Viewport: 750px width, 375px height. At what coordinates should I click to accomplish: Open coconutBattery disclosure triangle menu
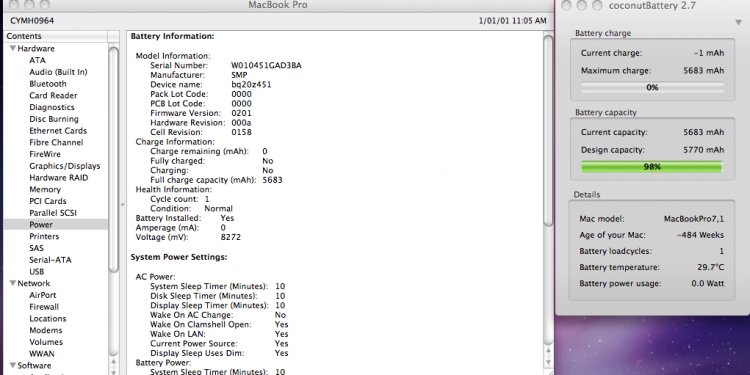coord(739,22)
